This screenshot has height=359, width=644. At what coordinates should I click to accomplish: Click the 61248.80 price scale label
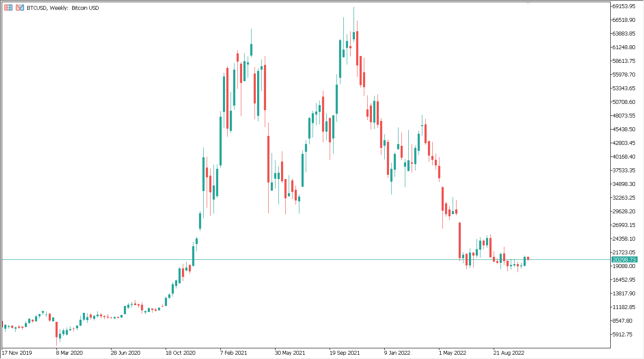(x=624, y=47)
